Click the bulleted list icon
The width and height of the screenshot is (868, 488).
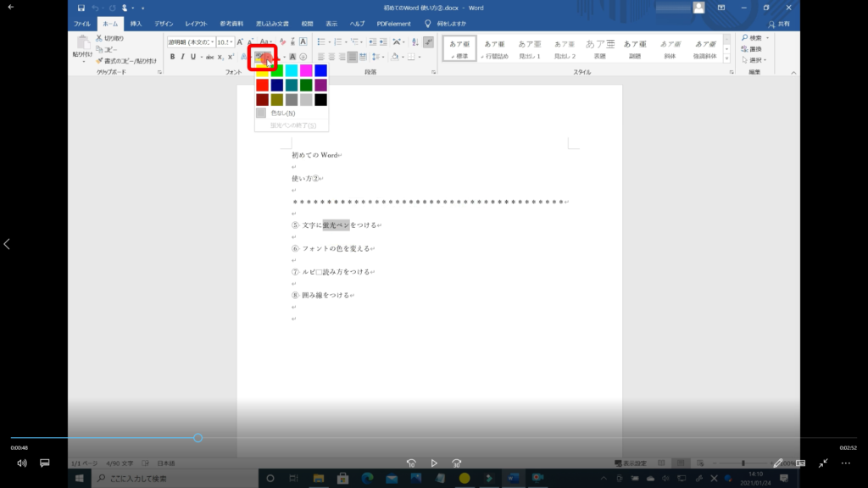[322, 41]
